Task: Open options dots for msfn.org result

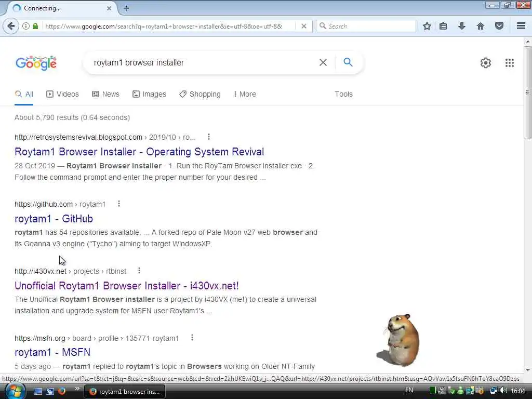Action: [192, 338]
